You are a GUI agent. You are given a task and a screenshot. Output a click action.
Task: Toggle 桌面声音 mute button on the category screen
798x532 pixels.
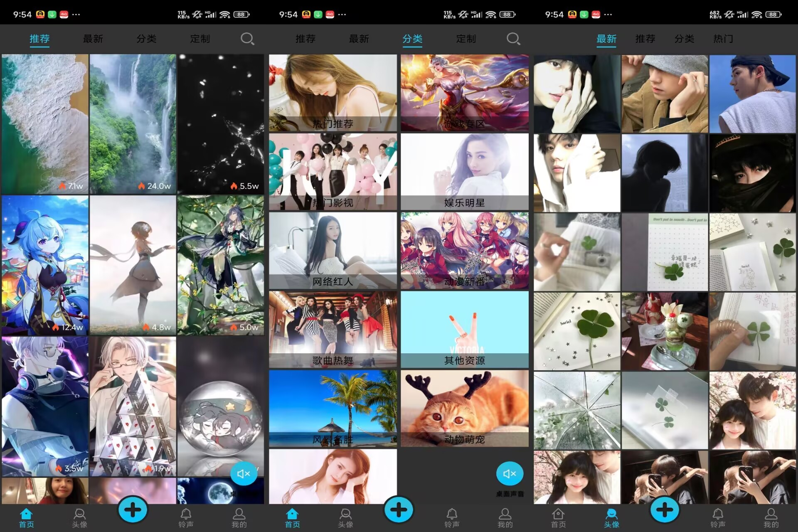(510, 473)
